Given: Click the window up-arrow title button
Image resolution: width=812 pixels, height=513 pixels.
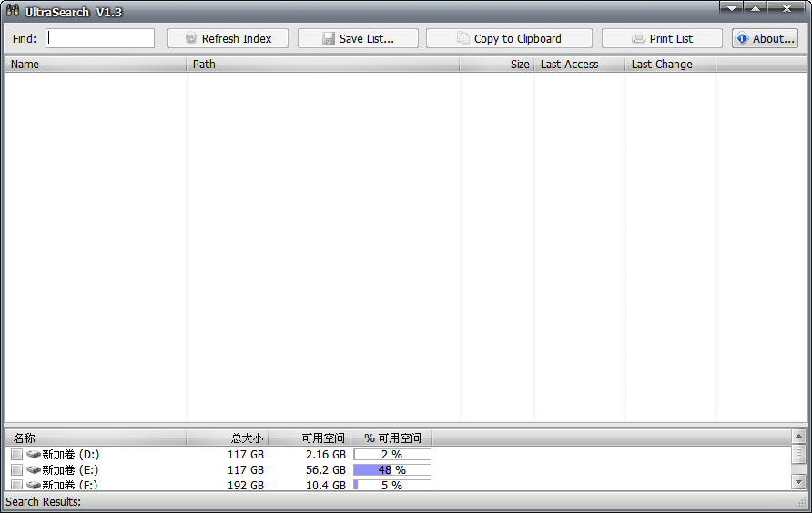Looking at the screenshot, I should coord(756,8).
